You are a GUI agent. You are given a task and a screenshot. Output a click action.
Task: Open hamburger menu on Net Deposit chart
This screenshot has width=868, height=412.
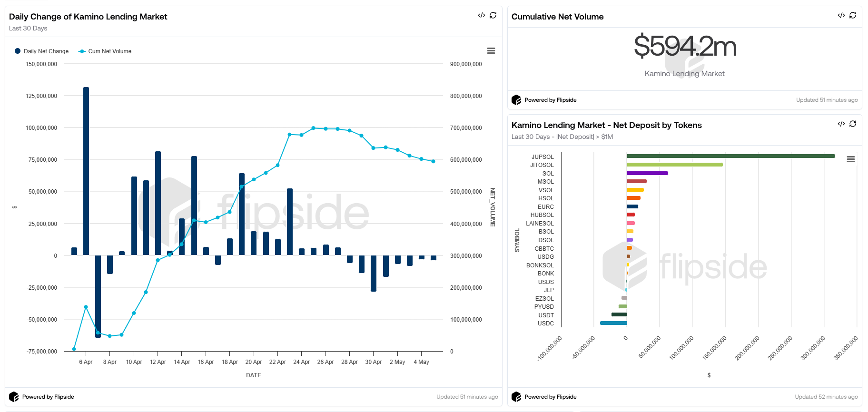[851, 159]
